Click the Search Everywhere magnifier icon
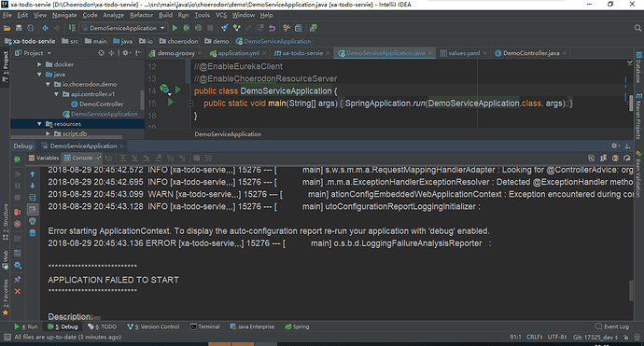Viewport: 644px width, 346px height. tap(637, 28)
